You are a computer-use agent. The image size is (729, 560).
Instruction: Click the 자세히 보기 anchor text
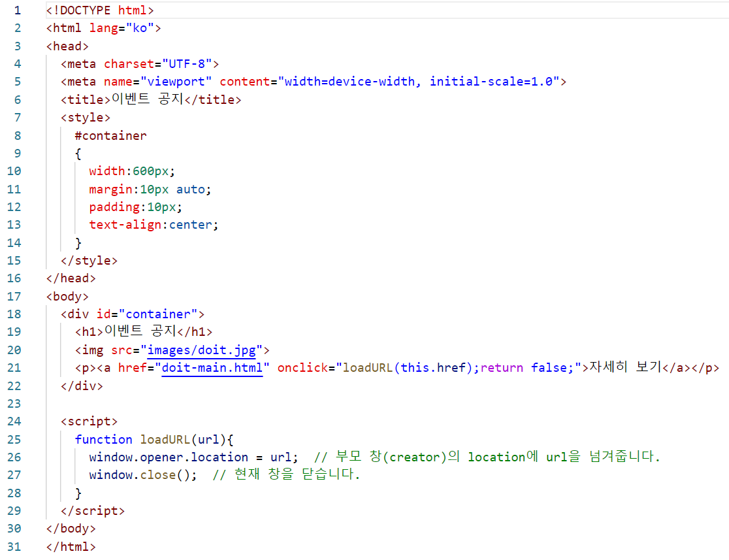coord(625,367)
